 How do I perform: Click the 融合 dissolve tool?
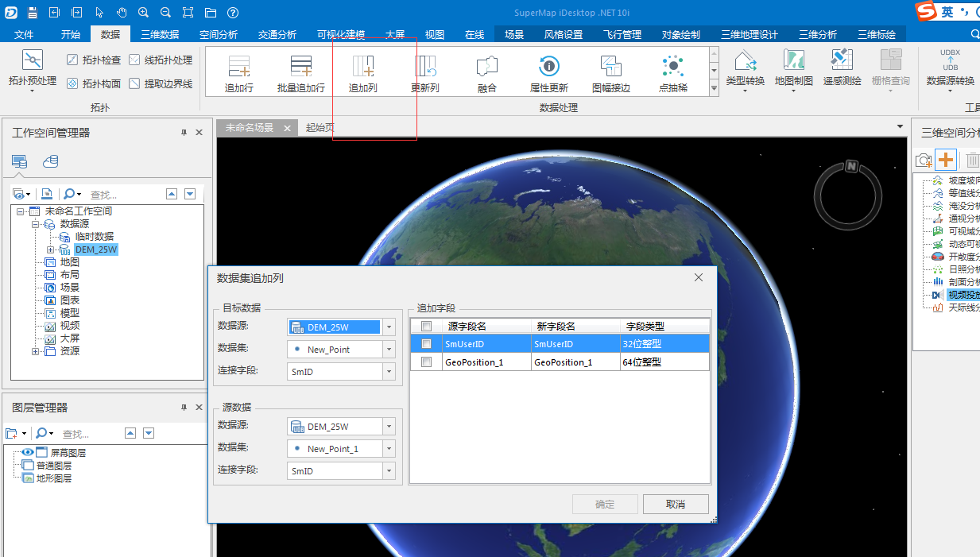tap(487, 74)
